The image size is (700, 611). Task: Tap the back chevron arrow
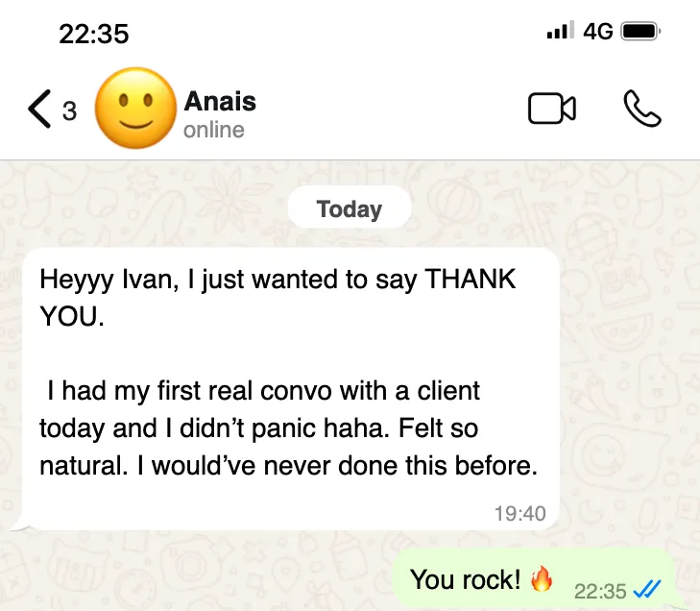(39, 109)
